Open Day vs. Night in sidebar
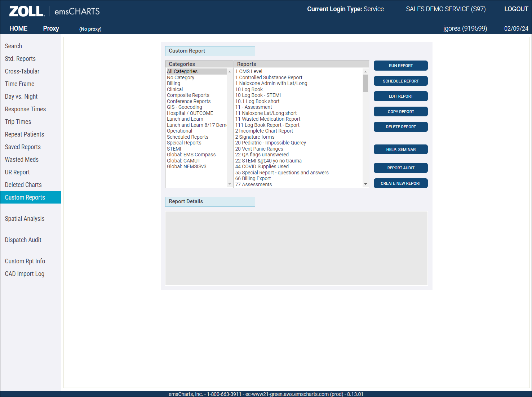Viewport: 532px width, 397px height. coord(21,97)
